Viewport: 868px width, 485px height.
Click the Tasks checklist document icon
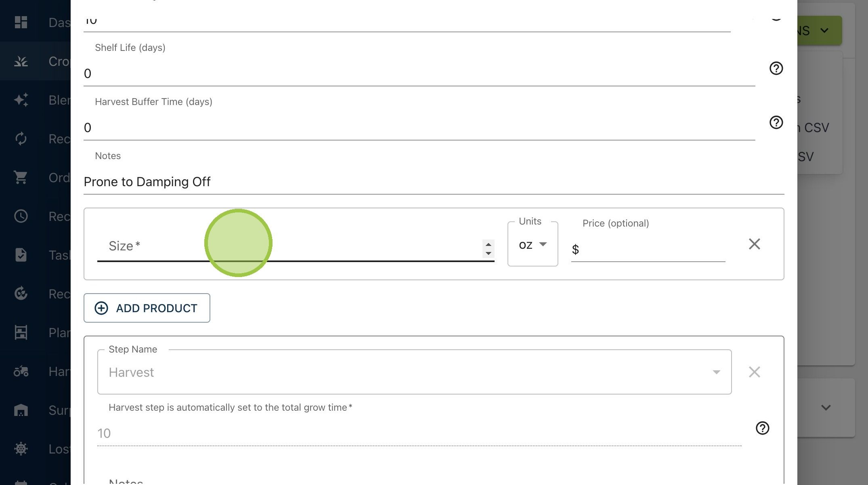pos(21,255)
